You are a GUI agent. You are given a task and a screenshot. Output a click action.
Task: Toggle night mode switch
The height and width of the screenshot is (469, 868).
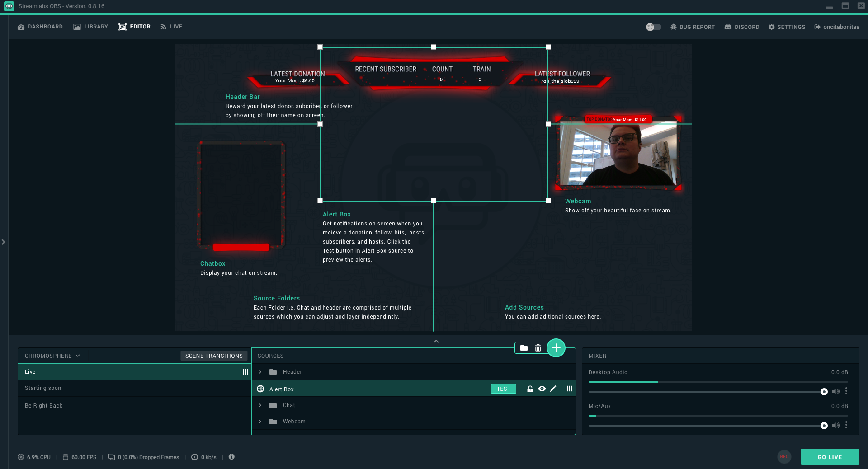653,27
